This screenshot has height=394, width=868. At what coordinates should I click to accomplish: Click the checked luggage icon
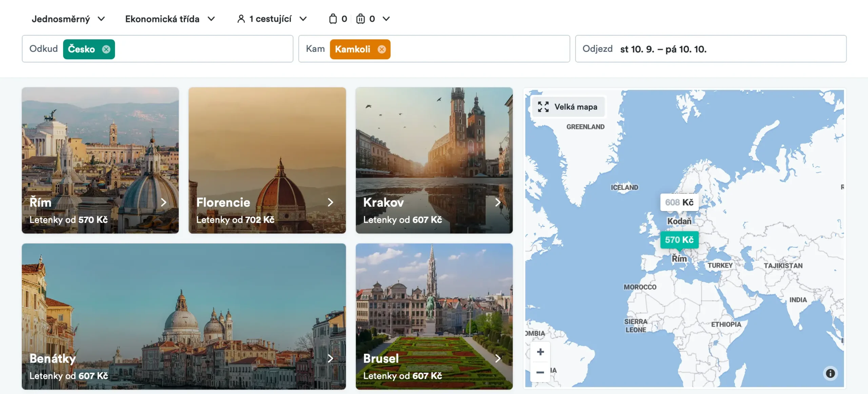coord(360,19)
